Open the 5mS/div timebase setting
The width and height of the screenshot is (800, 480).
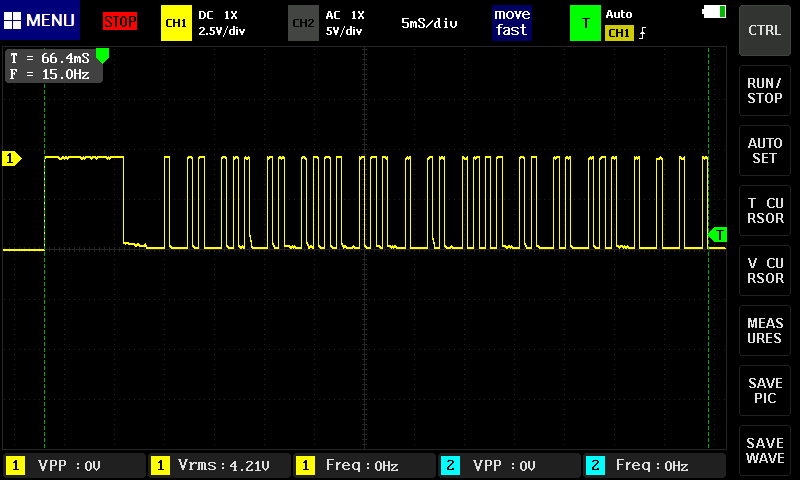(x=429, y=22)
